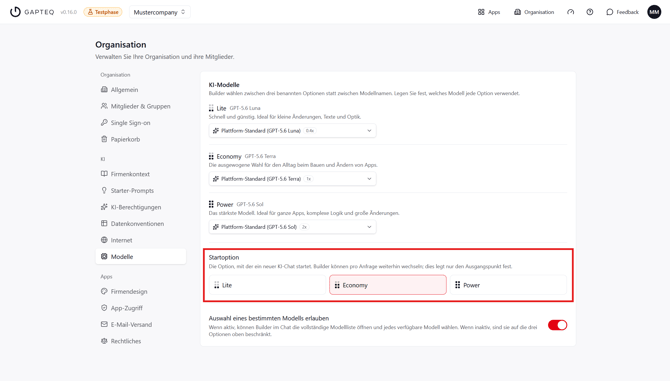Click the Testphase badge

click(x=103, y=12)
